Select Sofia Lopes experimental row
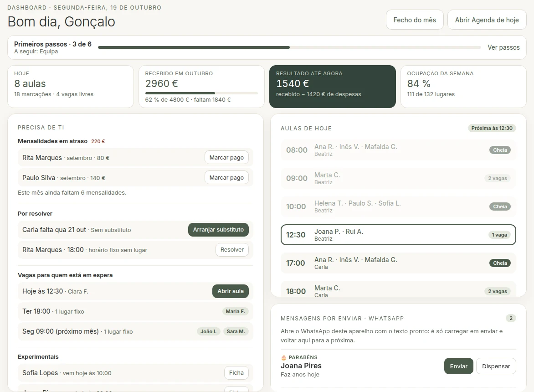 tap(135, 372)
